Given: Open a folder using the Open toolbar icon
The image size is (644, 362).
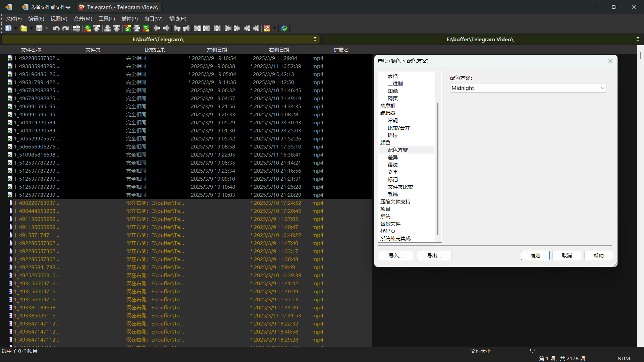Looking at the screenshot, I should click(x=24, y=28).
